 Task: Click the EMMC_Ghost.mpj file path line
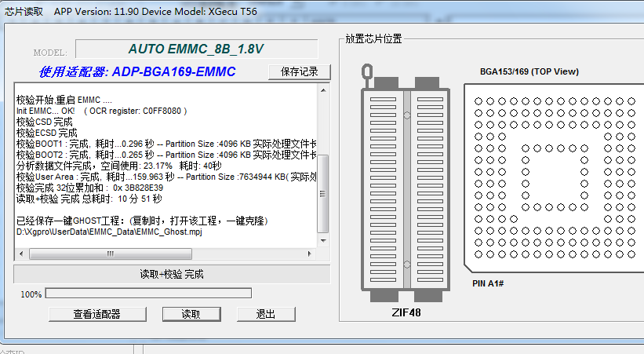[x=109, y=232]
